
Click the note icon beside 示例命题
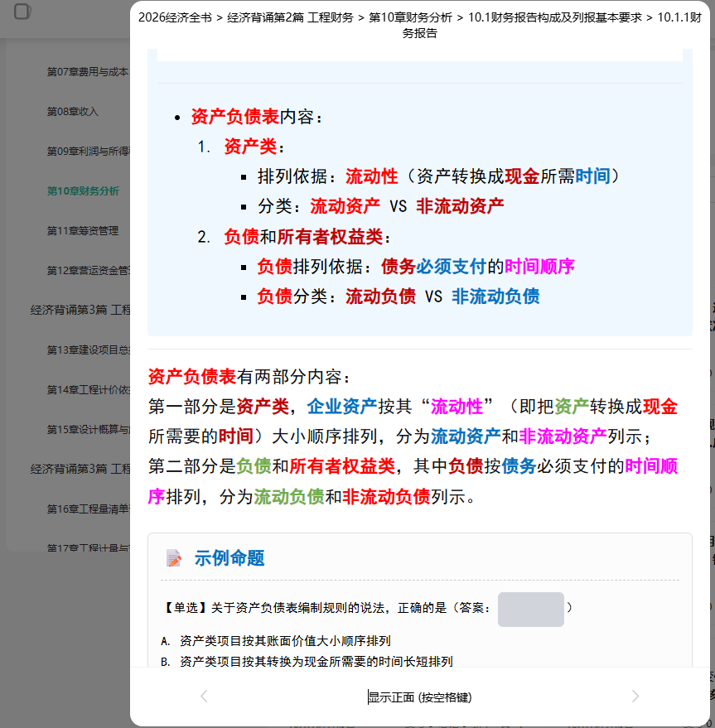tap(174, 558)
